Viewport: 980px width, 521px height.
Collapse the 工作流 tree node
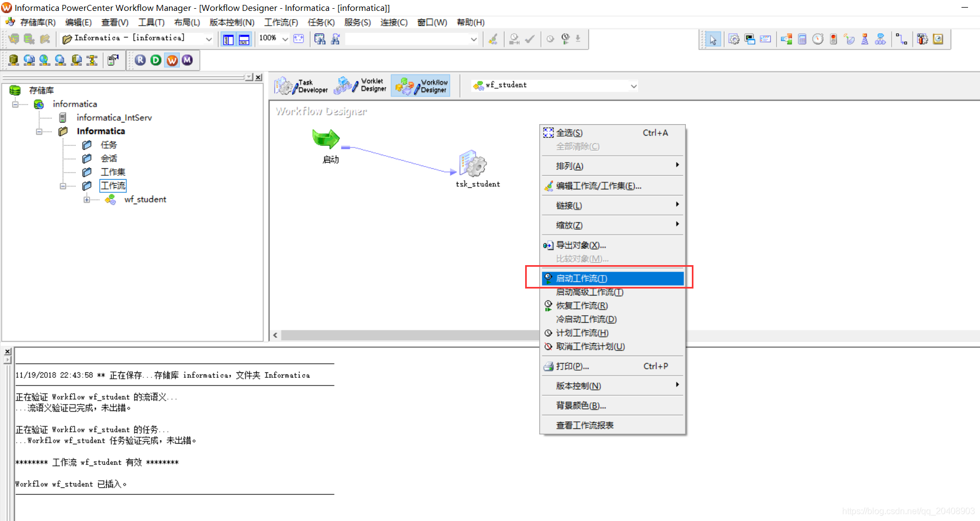(63, 186)
